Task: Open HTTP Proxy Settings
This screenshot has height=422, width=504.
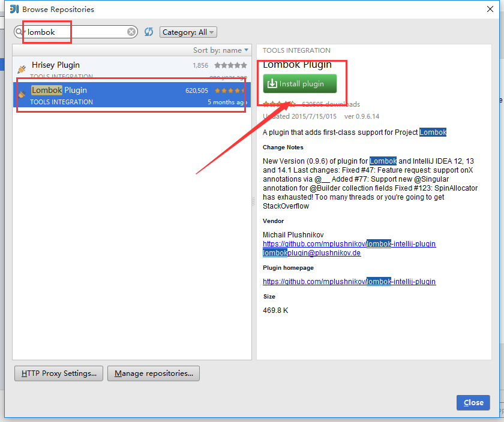Action: click(59, 373)
